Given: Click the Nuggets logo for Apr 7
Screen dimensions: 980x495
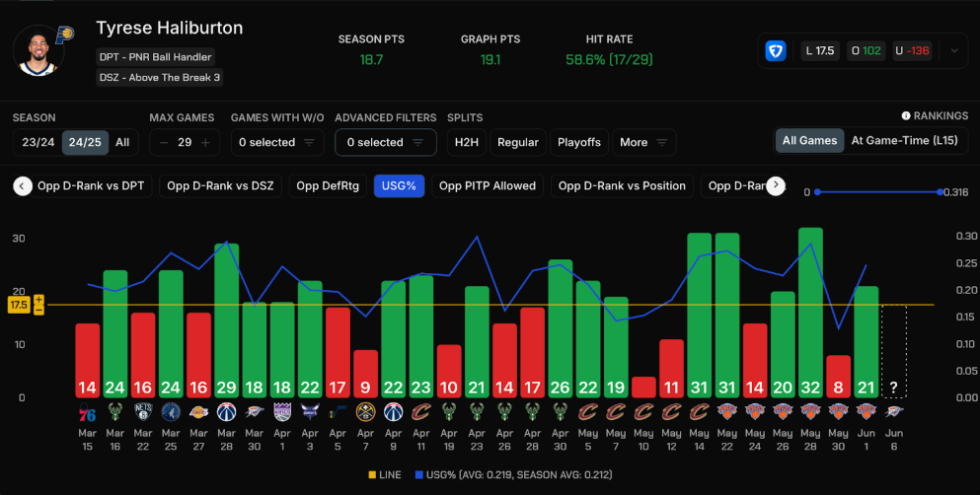Looking at the screenshot, I should 365,412.
